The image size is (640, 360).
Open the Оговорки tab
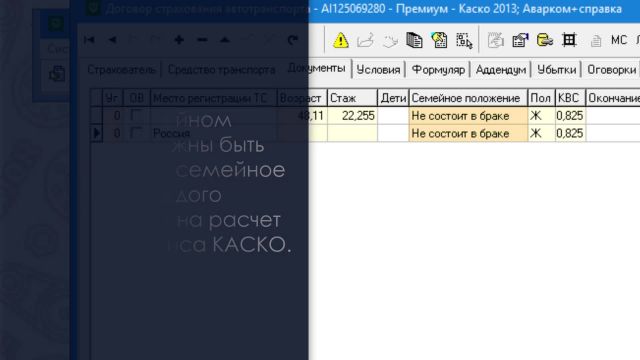point(611,70)
